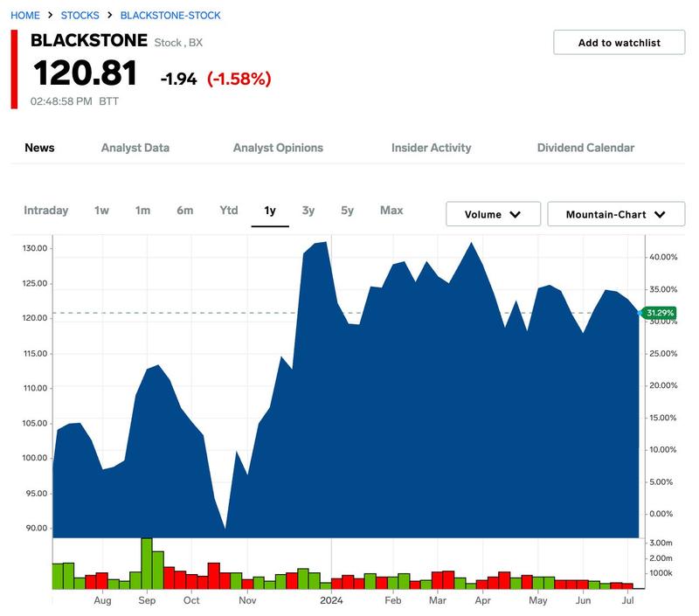The width and height of the screenshot is (699, 616).
Task: Expand the Volume dropdown
Action: pyautogui.click(x=493, y=214)
